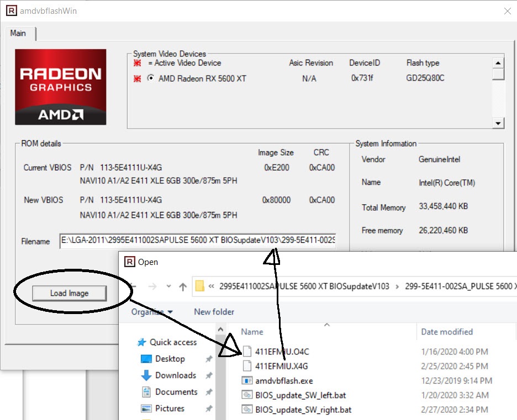Click the Downloads blue arrow icon

click(146, 375)
